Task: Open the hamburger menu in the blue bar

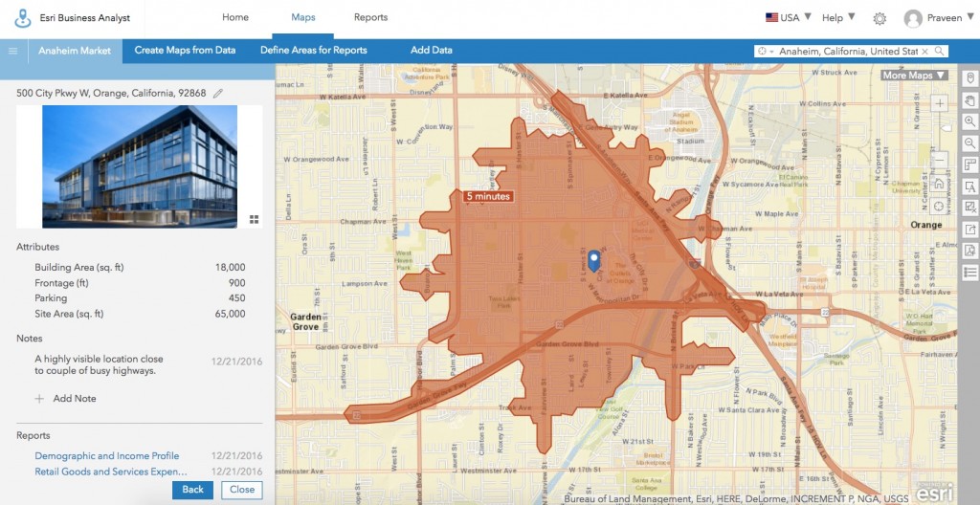Action: click(12, 51)
